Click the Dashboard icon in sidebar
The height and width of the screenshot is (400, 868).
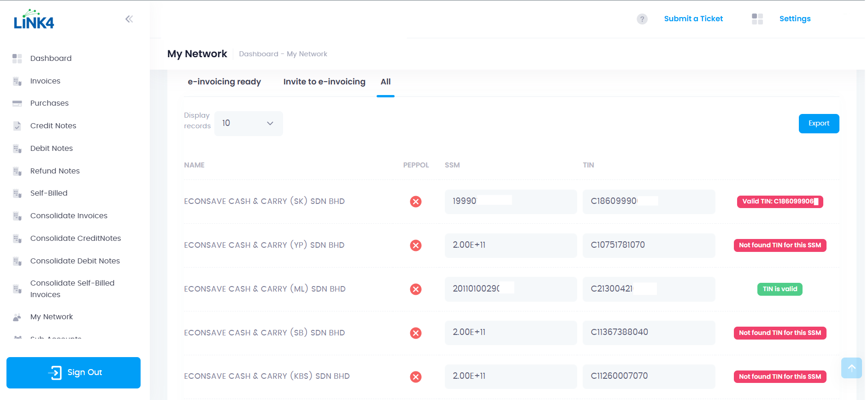click(17, 59)
